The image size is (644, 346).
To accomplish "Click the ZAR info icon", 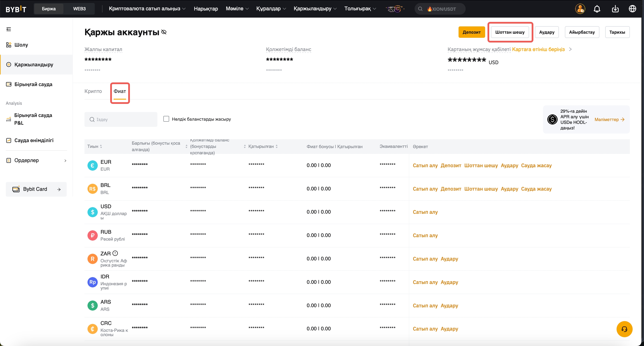I will coord(115,253).
